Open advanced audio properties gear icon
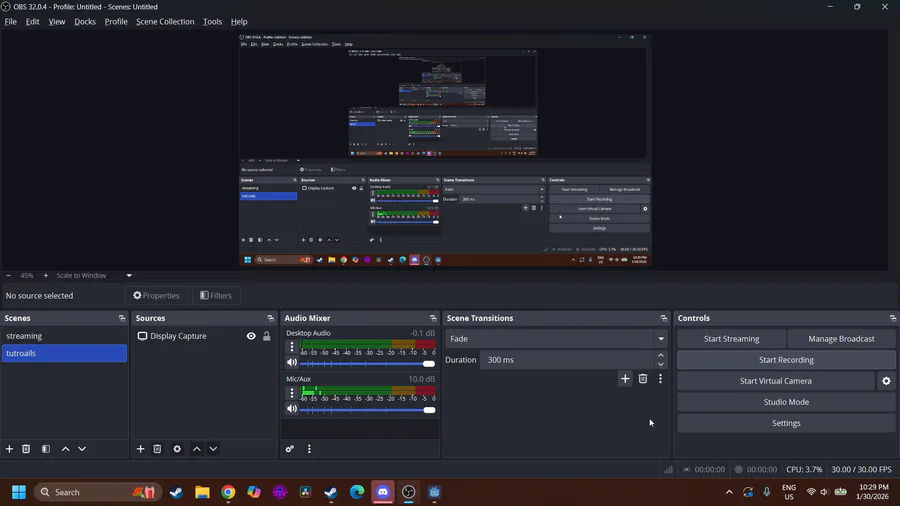This screenshot has height=506, width=900. (290, 449)
